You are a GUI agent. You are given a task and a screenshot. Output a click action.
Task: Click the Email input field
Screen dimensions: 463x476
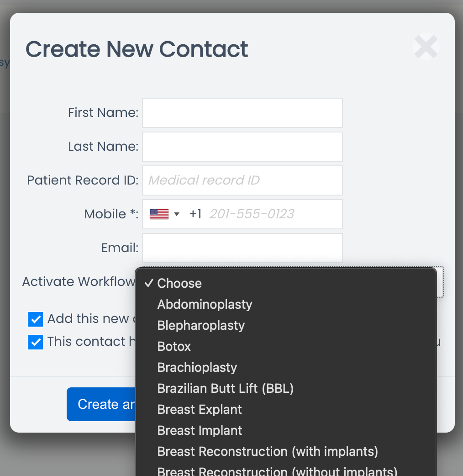(x=242, y=248)
